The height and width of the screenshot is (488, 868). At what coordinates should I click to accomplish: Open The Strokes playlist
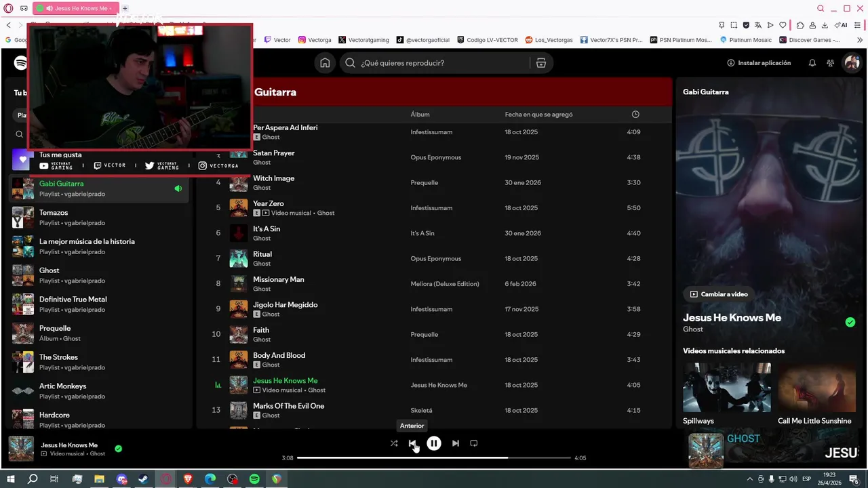[100, 362]
